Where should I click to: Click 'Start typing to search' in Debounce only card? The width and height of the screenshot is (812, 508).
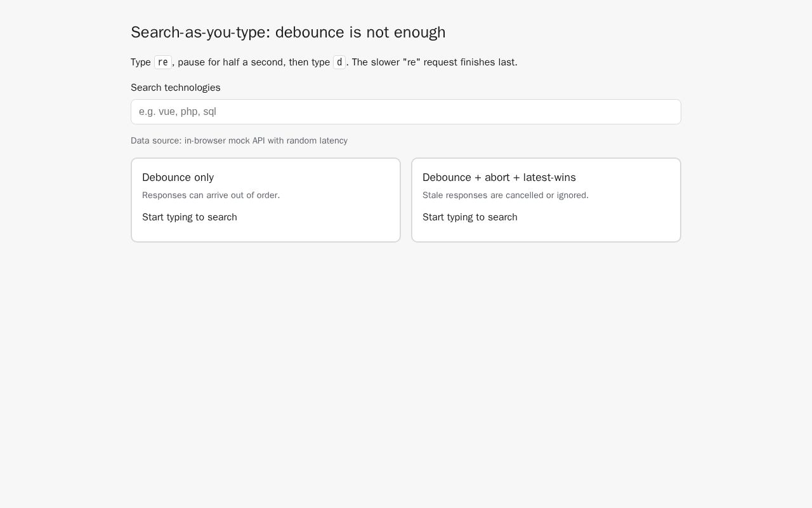[x=190, y=217]
